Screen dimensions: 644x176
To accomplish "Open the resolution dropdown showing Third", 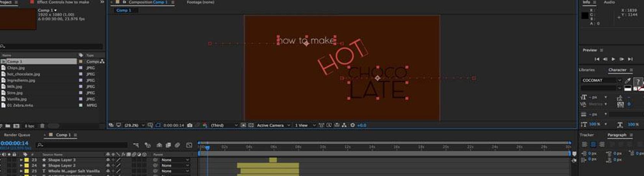I will pyautogui.click(x=224, y=125).
